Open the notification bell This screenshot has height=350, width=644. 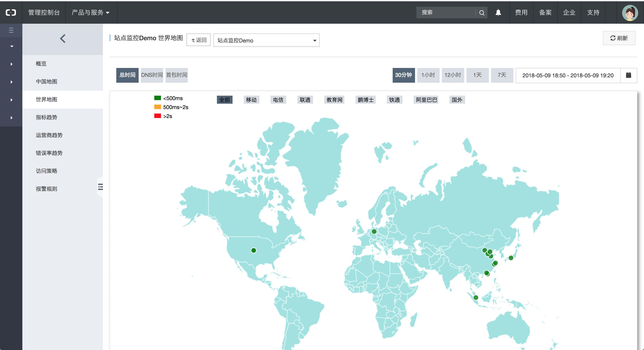coord(498,13)
